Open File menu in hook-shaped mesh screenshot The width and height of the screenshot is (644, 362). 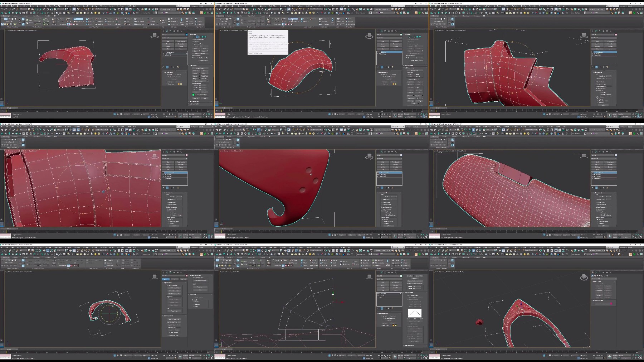[x=1, y=6]
